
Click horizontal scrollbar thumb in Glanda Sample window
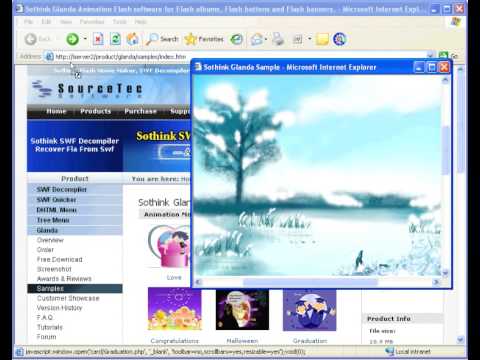pos(310,283)
